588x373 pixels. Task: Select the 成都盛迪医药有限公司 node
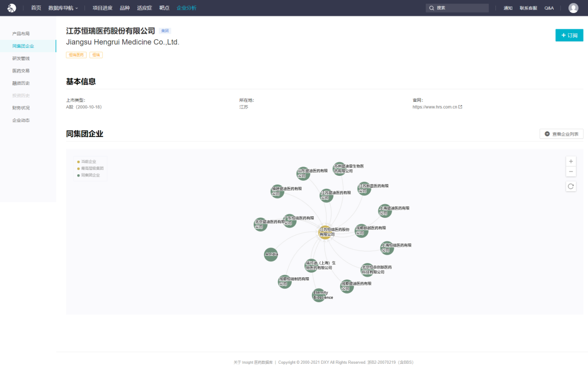tap(347, 286)
